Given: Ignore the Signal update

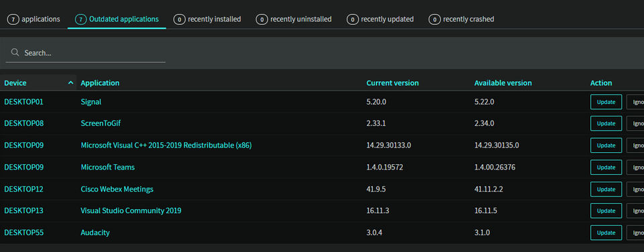Looking at the screenshot, I should [x=635, y=102].
